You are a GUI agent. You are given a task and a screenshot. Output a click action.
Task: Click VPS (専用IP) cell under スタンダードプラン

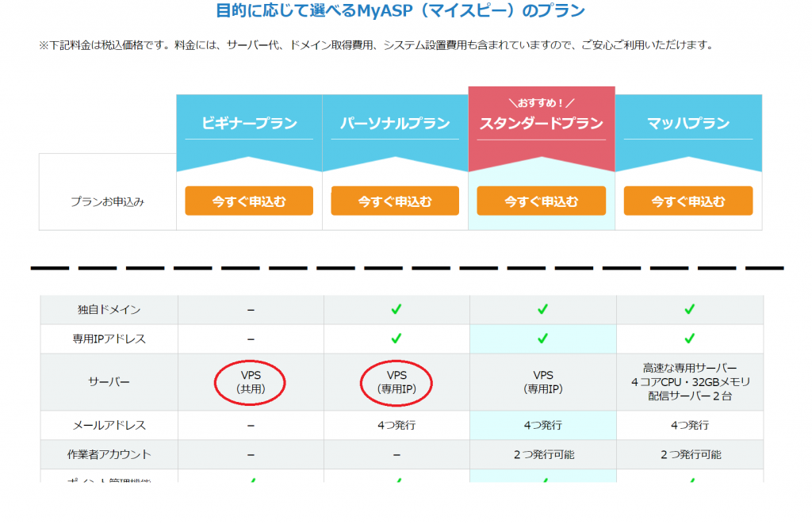coord(543,382)
